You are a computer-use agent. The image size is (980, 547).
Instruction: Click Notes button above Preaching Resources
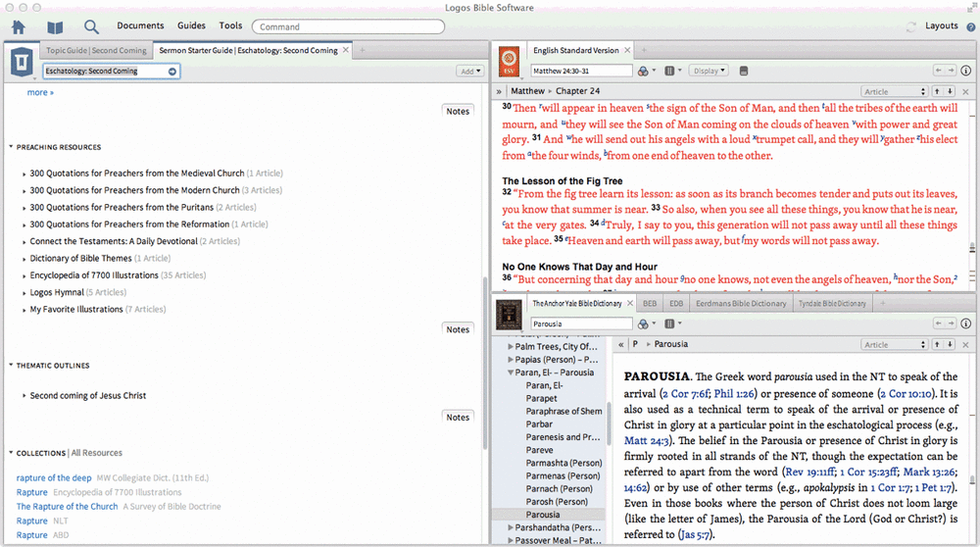[x=458, y=112]
